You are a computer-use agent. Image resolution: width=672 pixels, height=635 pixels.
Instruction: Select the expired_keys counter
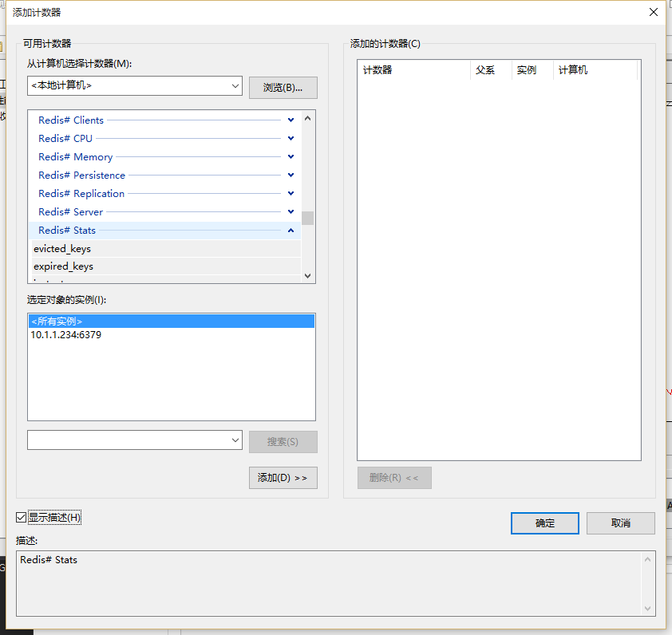tap(165, 266)
